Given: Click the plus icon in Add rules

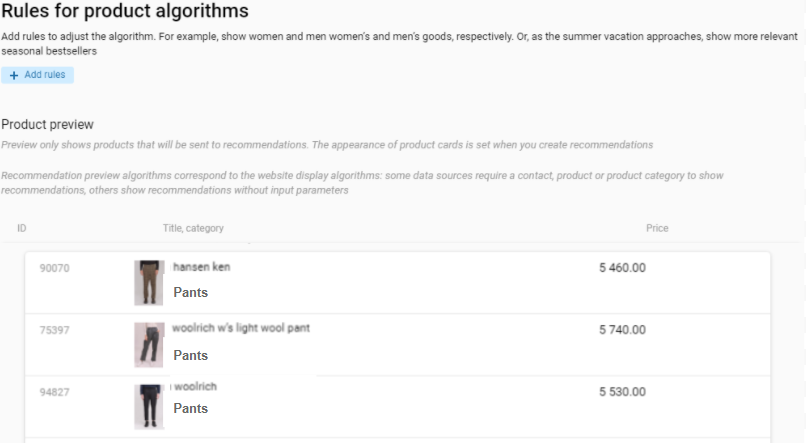Looking at the screenshot, I should coord(14,76).
